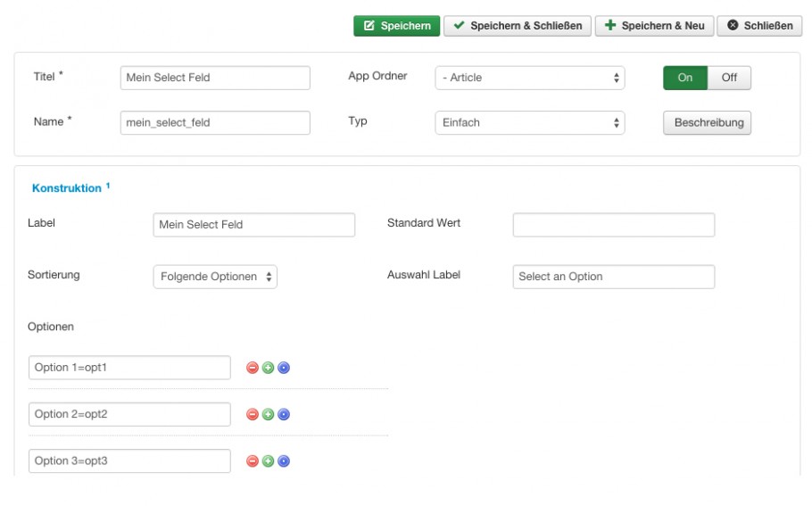Focus the Name input field
Viewport: 812px width, 506px height.
tap(215, 123)
